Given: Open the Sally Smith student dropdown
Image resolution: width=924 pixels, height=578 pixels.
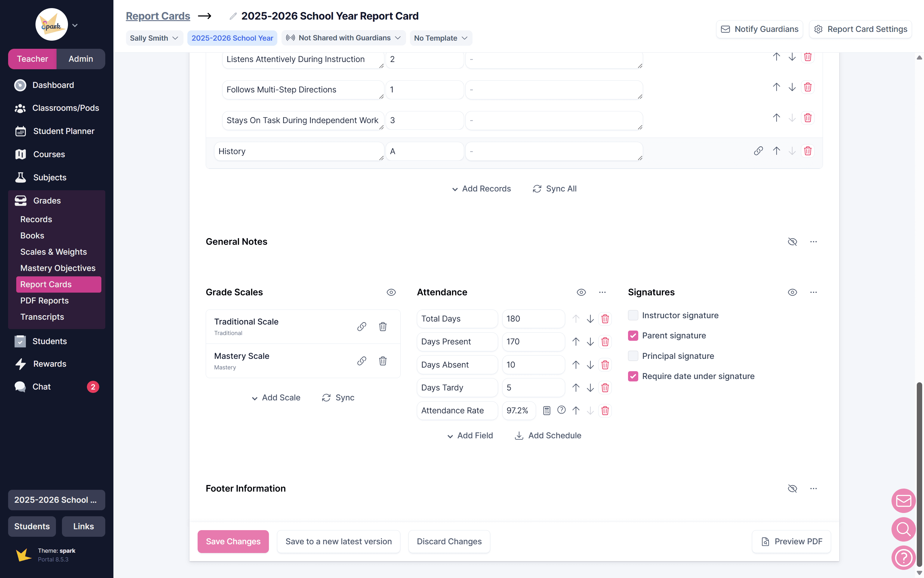Looking at the screenshot, I should tap(154, 38).
